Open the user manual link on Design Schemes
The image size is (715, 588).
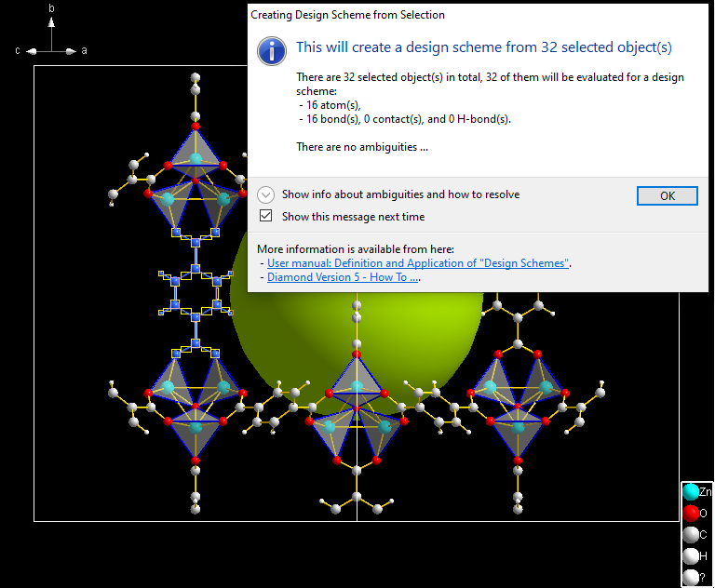(x=418, y=263)
